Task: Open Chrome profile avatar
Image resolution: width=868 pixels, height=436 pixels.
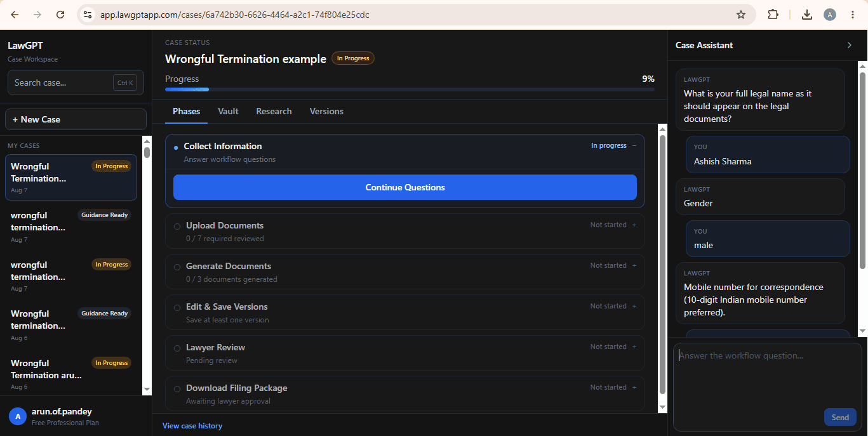Action: coord(829,15)
